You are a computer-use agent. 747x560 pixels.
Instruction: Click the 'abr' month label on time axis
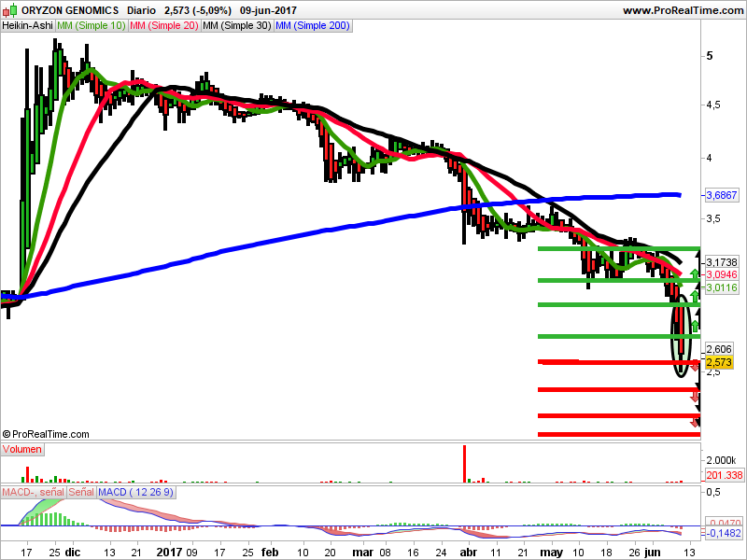(469, 553)
